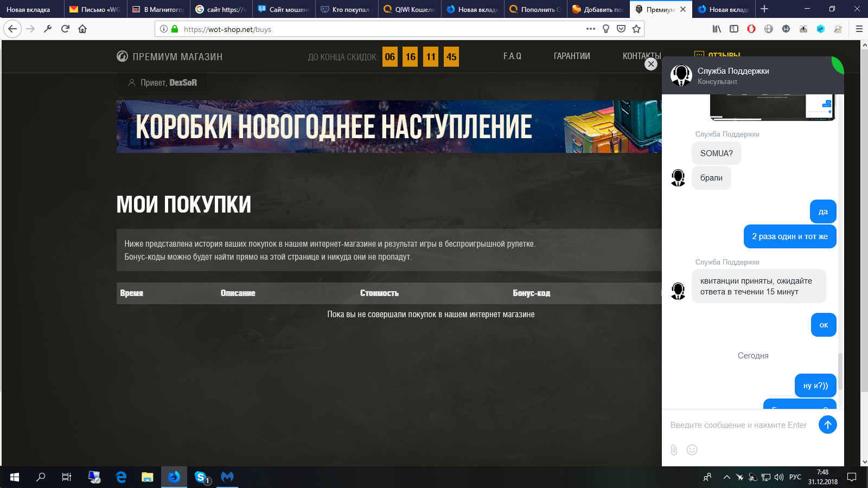Click the volume speaker tray icon

click(x=779, y=477)
